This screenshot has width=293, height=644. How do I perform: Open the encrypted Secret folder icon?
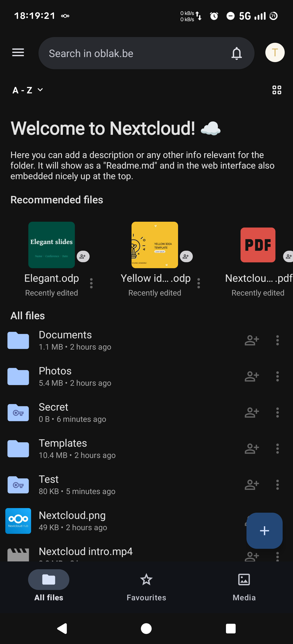pos(18,412)
